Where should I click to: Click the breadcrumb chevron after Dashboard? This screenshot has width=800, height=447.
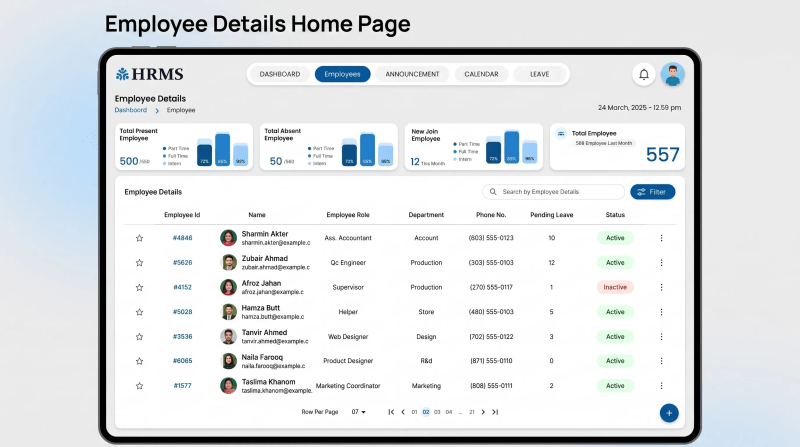pos(157,110)
